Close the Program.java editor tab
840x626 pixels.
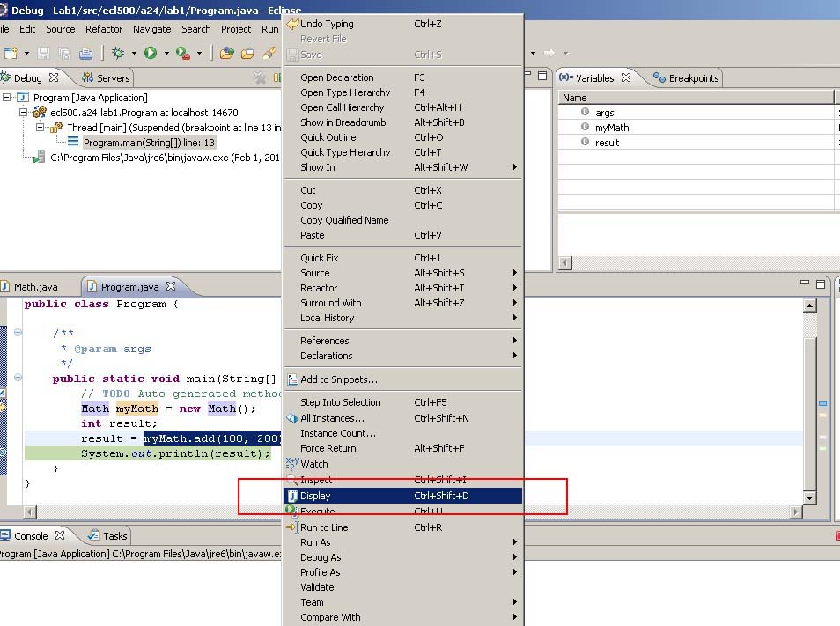(x=171, y=286)
